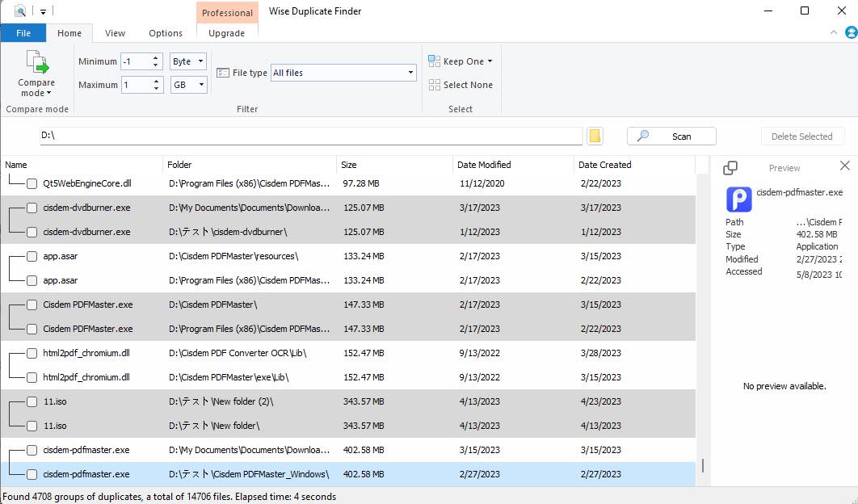Expand the Minimum size Byte unit dropdown
The width and height of the screenshot is (858, 504).
click(189, 61)
